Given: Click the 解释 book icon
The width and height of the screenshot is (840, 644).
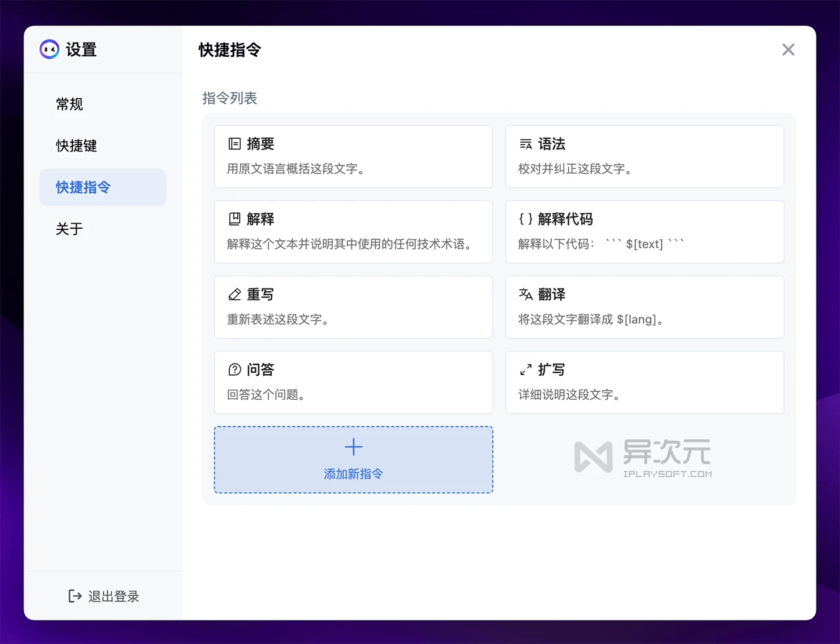Looking at the screenshot, I should coord(235,219).
